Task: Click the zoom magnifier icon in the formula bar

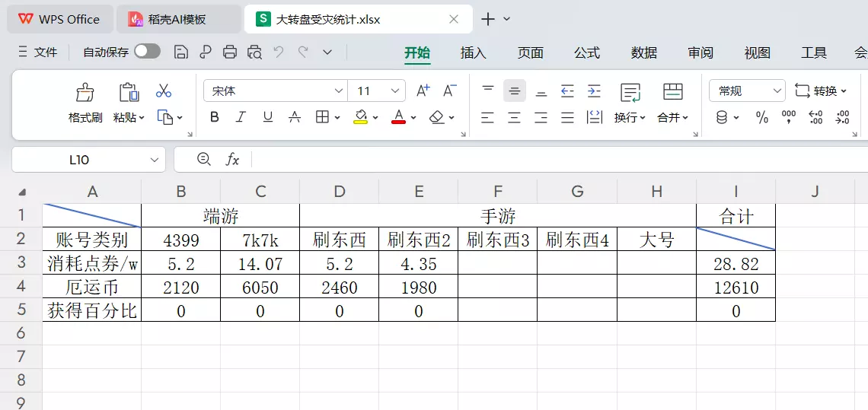Action: tap(204, 159)
